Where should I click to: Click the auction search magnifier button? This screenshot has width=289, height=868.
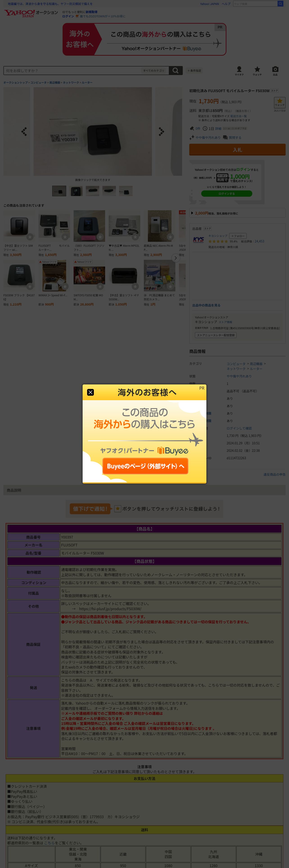(x=176, y=71)
